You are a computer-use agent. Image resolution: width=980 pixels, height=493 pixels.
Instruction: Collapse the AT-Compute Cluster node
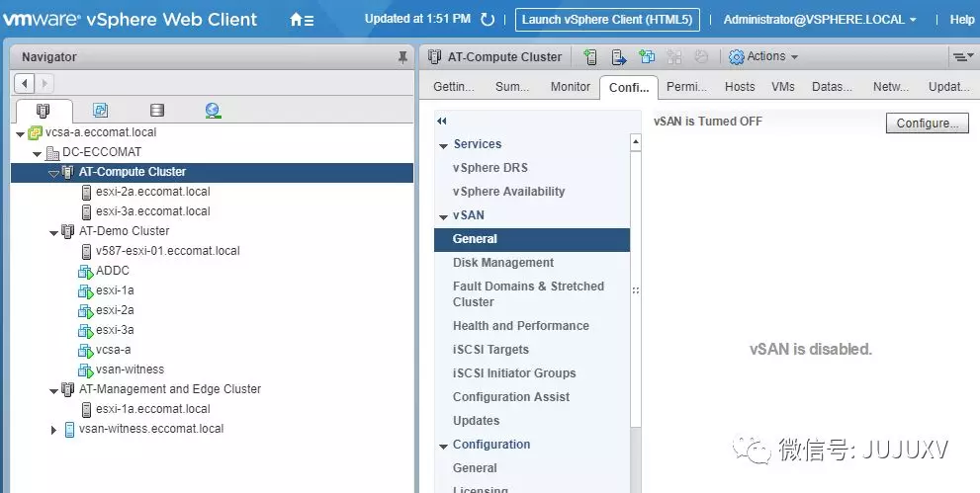[53, 173]
